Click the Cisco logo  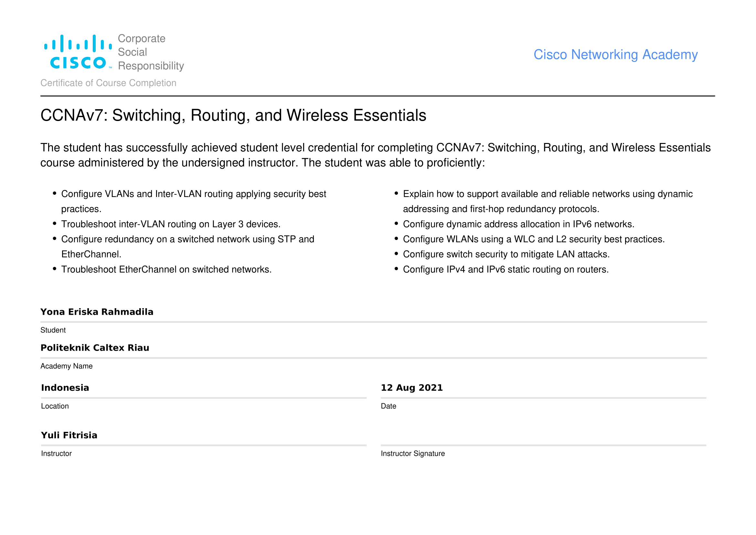coord(78,52)
